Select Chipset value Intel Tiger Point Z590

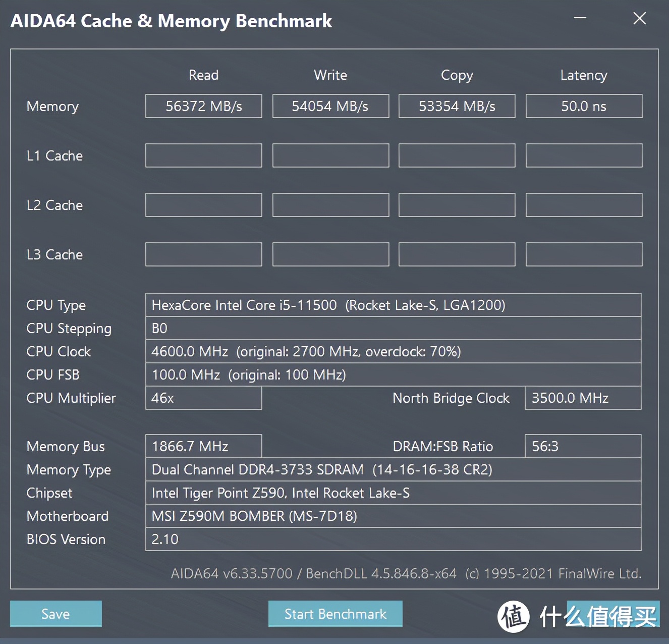(x=394, y=493)
